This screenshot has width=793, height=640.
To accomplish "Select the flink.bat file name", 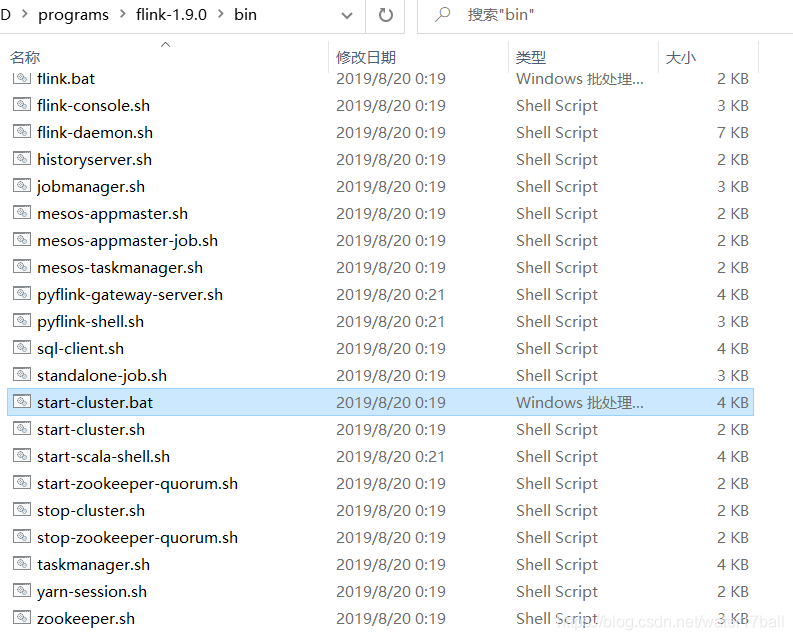I will coord(66,78).
